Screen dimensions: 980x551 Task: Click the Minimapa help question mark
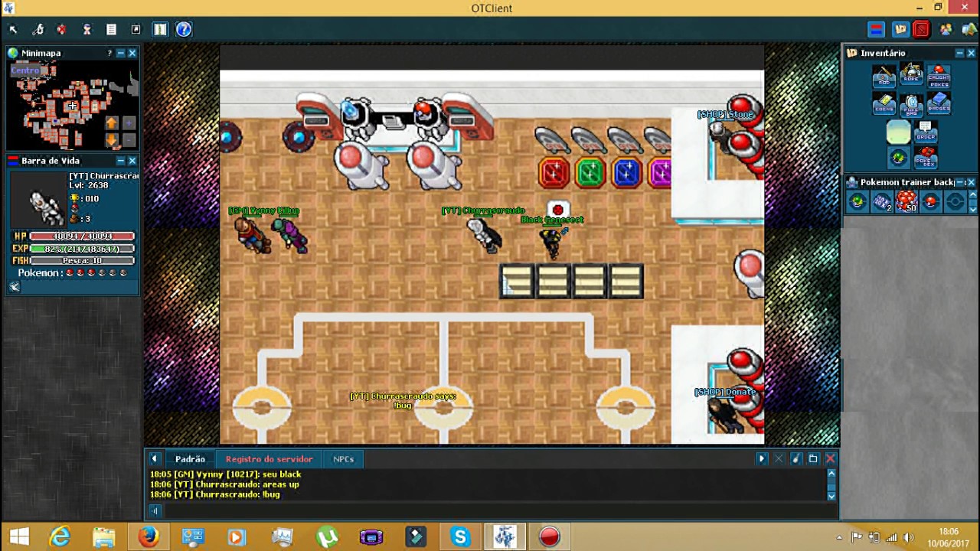tap(109, 53)
